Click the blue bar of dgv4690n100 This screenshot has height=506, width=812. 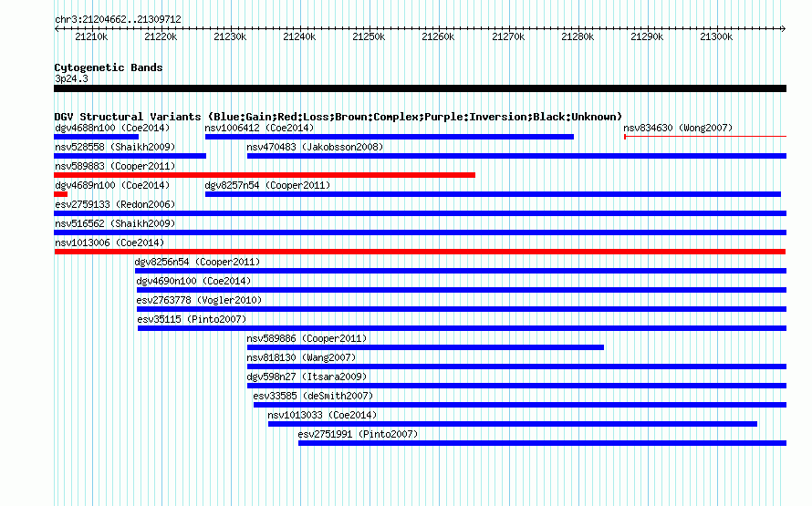tap(462, 290)
